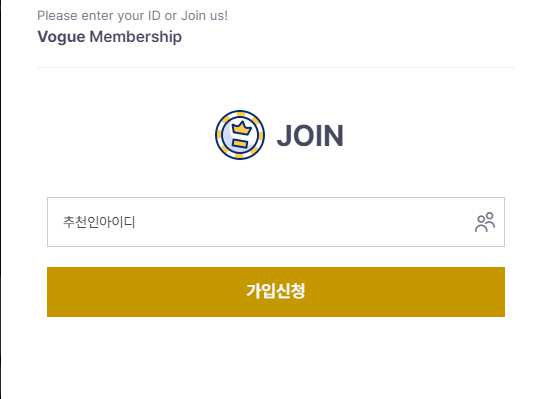The image size is (547, 399).
Task: Click the JOIN heading text
Action: coord(310,136)
